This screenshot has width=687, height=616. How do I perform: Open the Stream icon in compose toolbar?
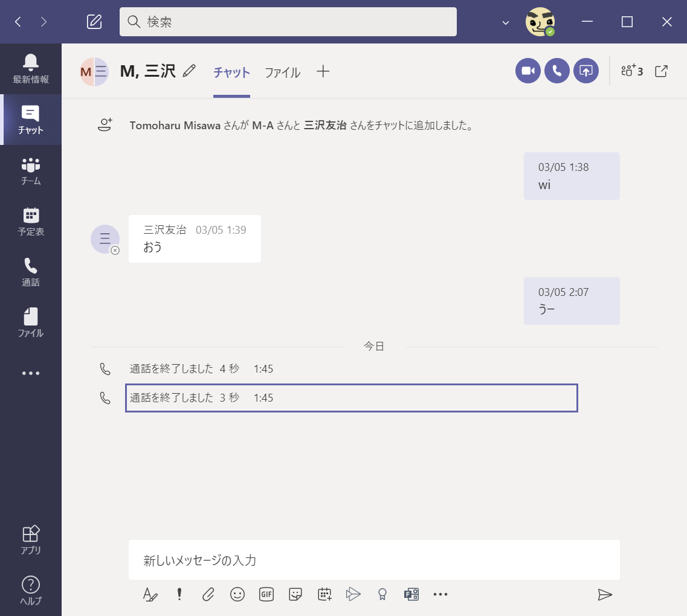click(x=353, y=594)
